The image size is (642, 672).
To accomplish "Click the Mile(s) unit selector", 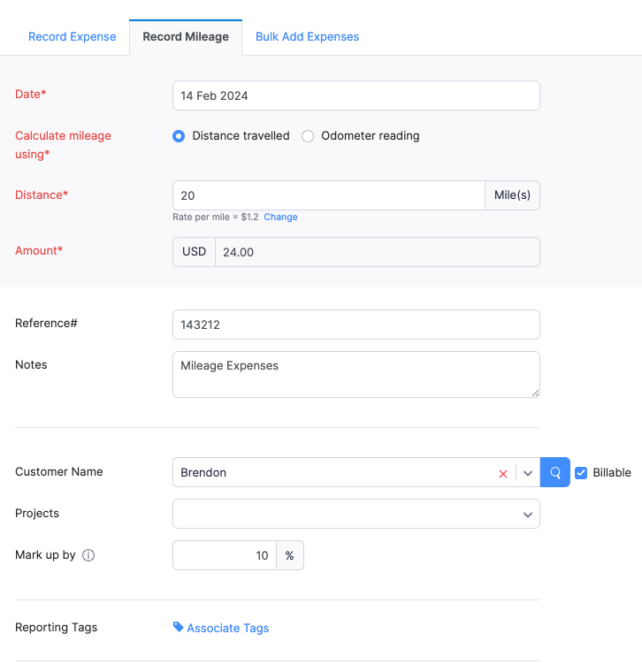I will (512, 195).
